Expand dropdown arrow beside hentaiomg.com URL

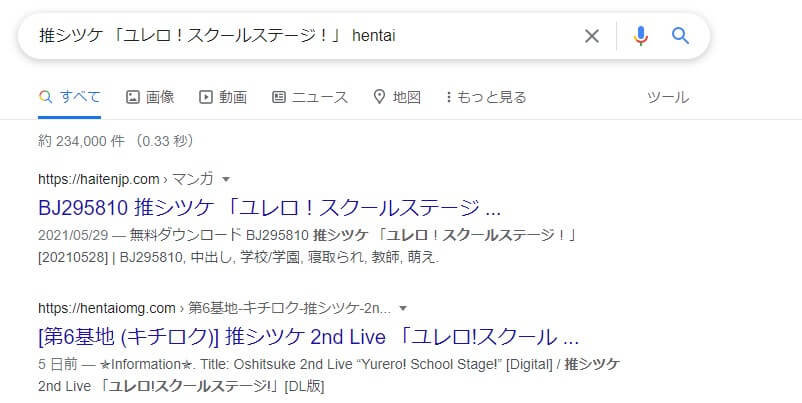point(403,308)
